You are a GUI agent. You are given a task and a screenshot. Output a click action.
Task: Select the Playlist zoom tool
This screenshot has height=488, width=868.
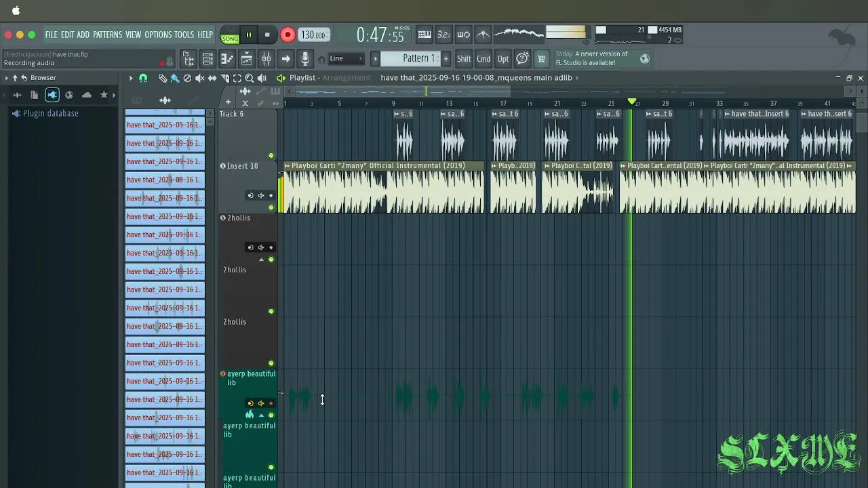point(249,78)
